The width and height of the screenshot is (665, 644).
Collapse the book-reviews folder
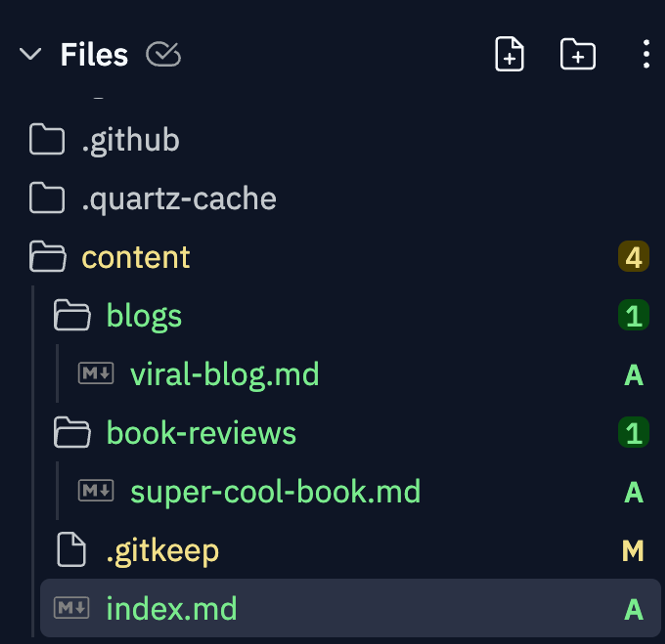pyautogui.click(x=201, y=433)
